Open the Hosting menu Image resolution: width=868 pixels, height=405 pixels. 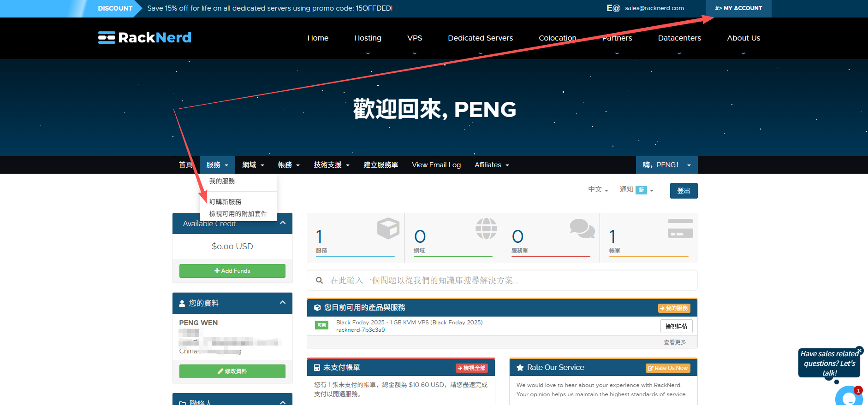pos(368,38)
